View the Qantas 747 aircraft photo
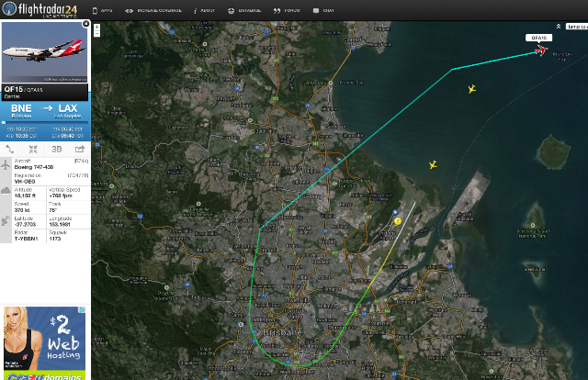This screenshot has height=380, width=588. [45, 52]
